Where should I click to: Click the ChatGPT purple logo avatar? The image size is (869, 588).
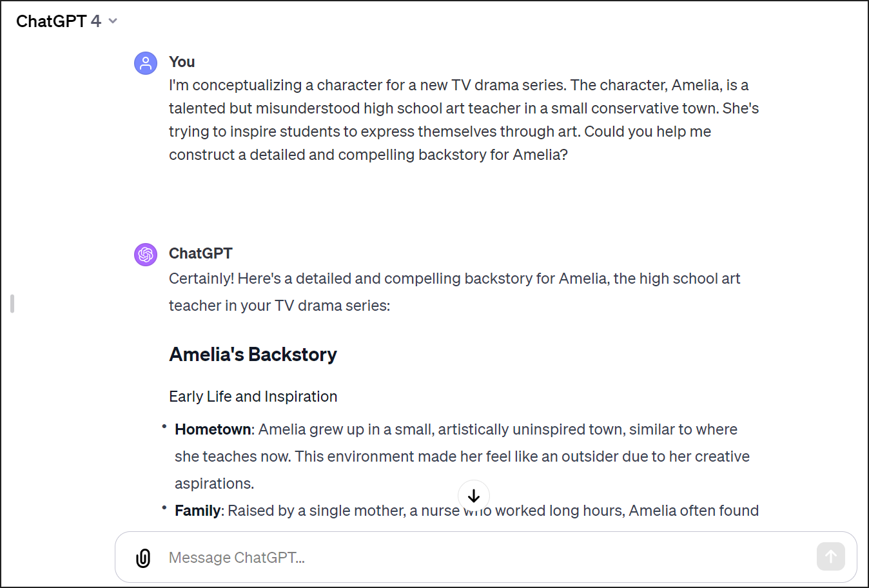146,255
